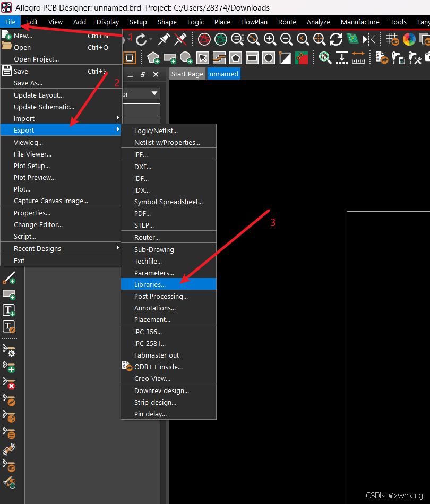This screenshot has height=504, width=430.
Task: Click the Refresh circular arrows icon
Action: click(x=336, y=40)
